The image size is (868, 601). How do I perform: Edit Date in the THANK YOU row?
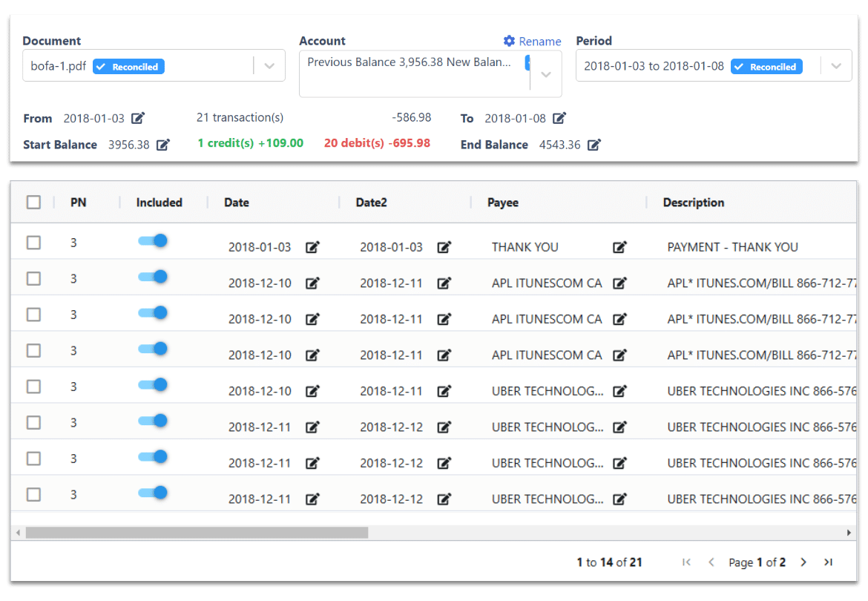313,247
